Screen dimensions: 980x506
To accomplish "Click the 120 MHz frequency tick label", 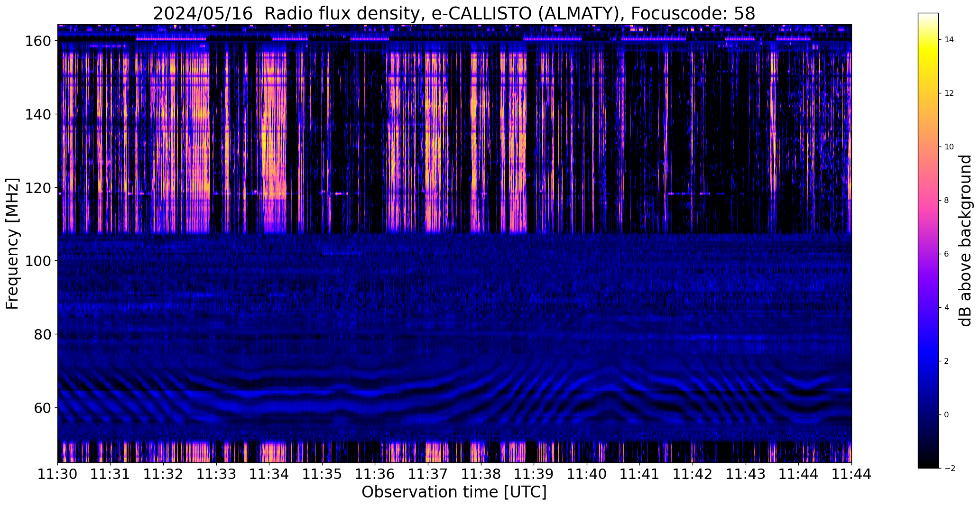I will tap(38, 188).
